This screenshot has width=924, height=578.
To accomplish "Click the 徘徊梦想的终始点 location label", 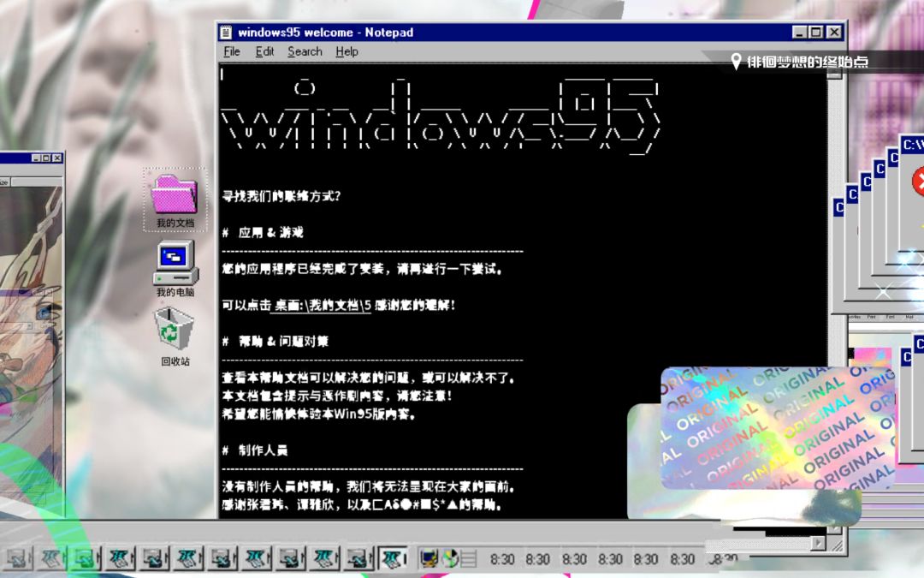I will 808,62.
